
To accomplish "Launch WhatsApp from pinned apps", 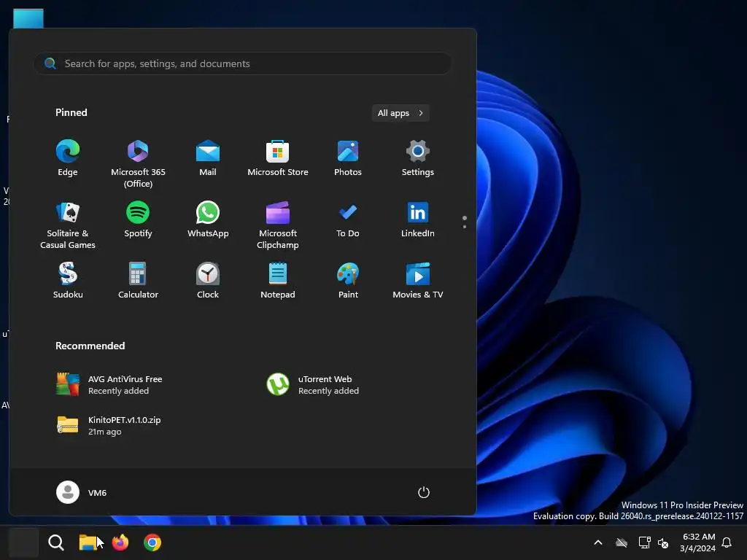I will click(x=208, y=220).
